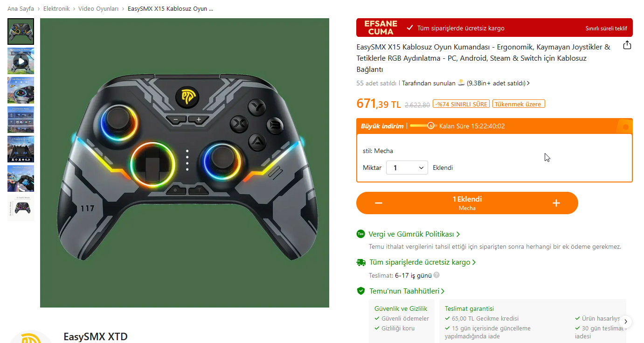
Task: Click the plus icon on Eklendi bar
Action: [x=556, y=203]
